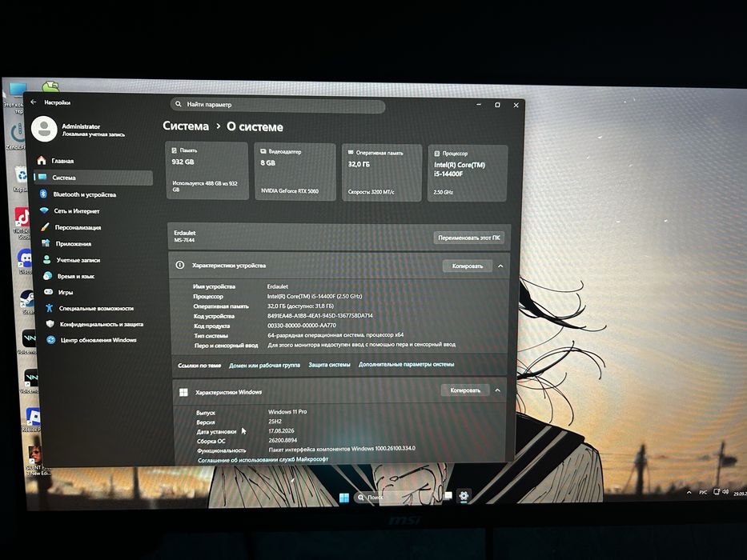The image size is (747, 560).
Task: Open the Процессор i5-14400F card
Action: [x=468, y=174]
